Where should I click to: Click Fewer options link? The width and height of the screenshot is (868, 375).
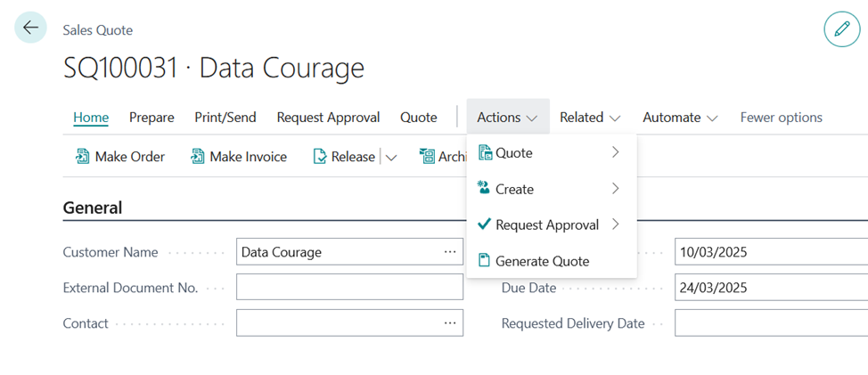coord(781,118)
